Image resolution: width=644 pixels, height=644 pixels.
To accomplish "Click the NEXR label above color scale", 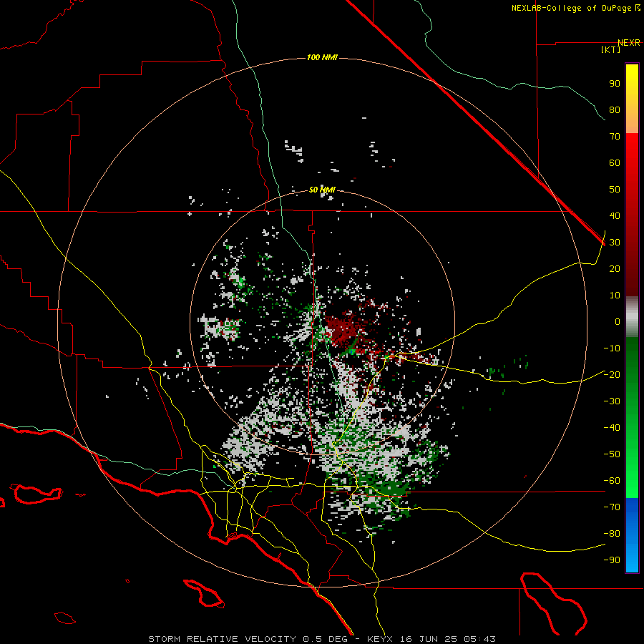I will tap(629, 43).
